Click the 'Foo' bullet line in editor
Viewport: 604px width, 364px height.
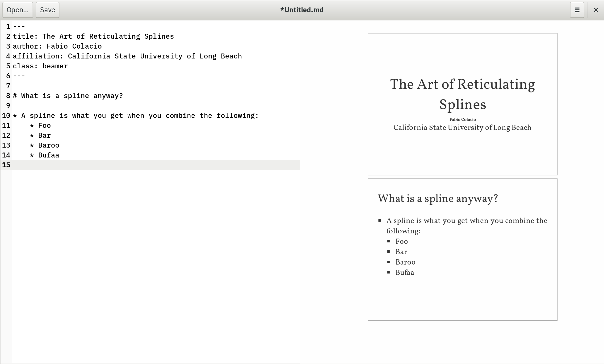click(x=44, y=126)
